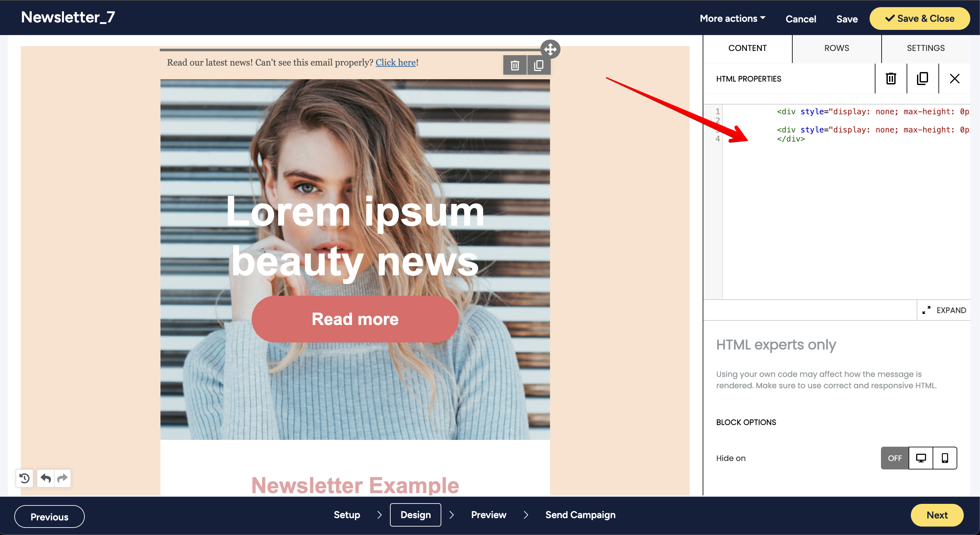The height and width of the screenshot is (535, 980).
Task: Open the More actions dropdown
Action: point(732,18)
